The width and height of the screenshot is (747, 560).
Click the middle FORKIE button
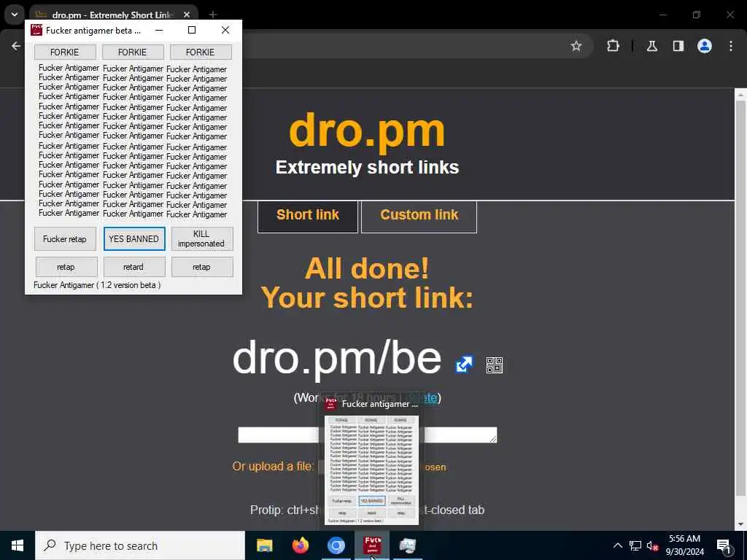tap(133, 52)
